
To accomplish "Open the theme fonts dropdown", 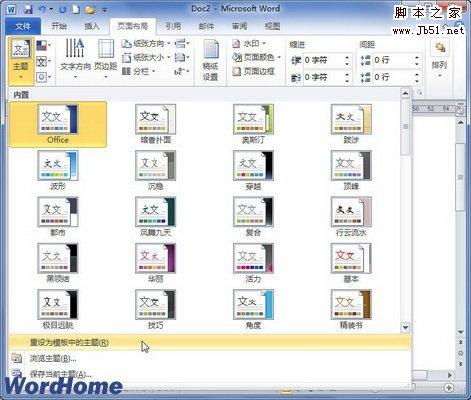I will (x=44, y=62).
